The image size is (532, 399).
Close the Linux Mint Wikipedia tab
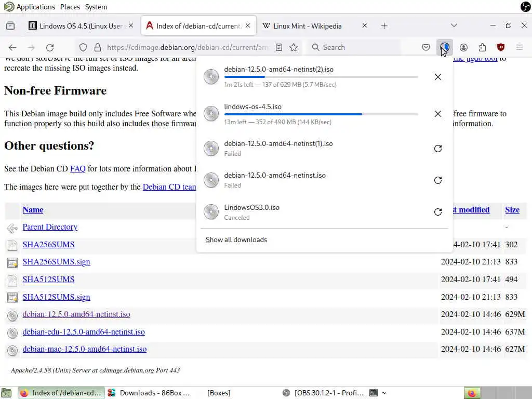364,26
